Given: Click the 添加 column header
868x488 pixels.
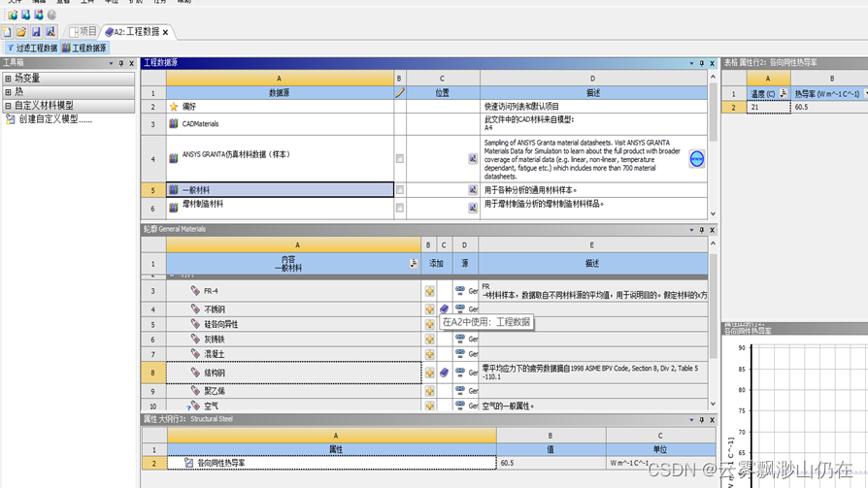Looking at the screenshot, I should pyautogui.click(x=436, y=263).
